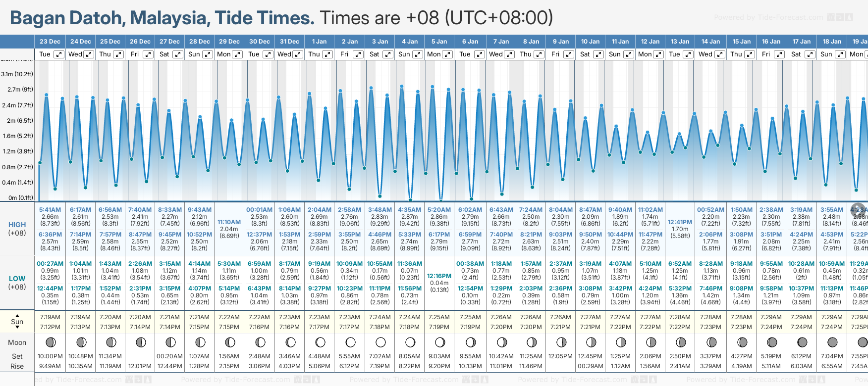868x386 pixels.
Task: Click the up arrow above Sun label
Action: click(17, 315)
